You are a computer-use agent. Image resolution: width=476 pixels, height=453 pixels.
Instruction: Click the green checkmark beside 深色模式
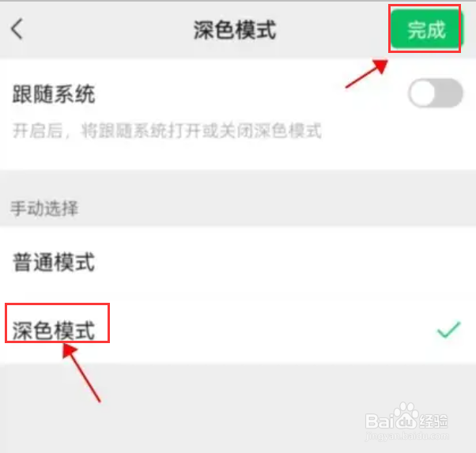(448, 330)
